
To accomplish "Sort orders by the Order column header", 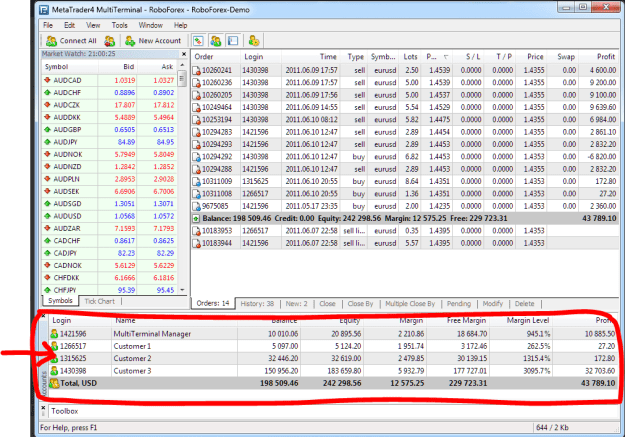I will tap(216, 57).
